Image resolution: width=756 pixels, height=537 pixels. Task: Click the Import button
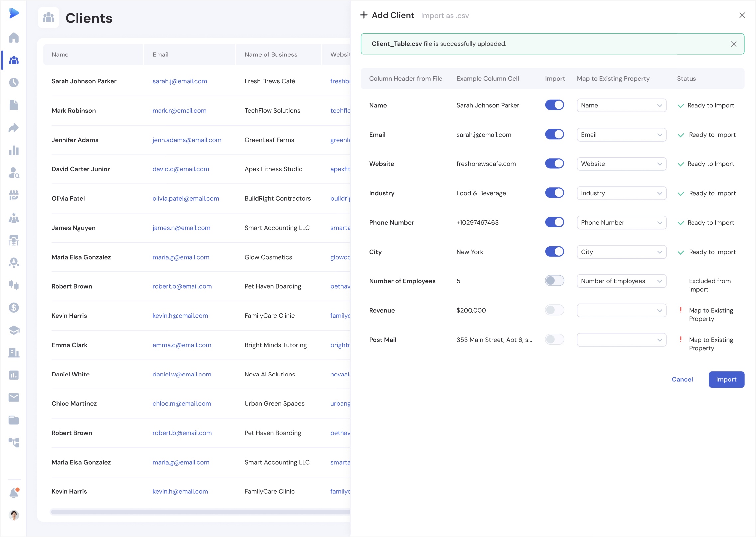[726, 379]
